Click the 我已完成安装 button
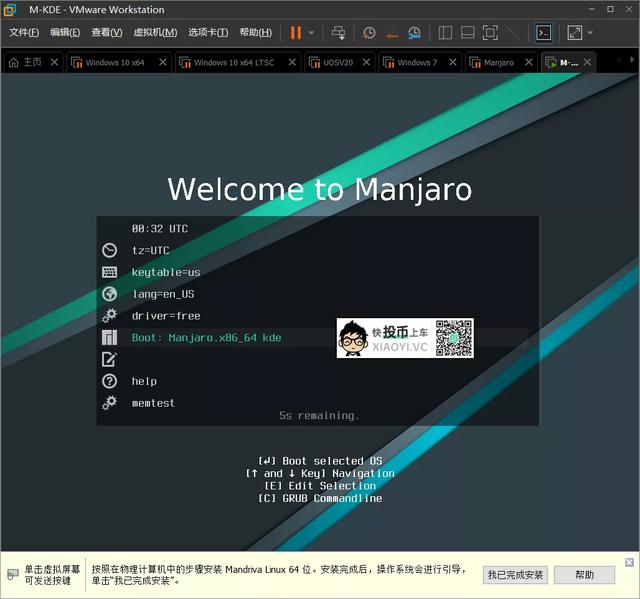This screenshot has width=640, height=599. click(515, 575)
